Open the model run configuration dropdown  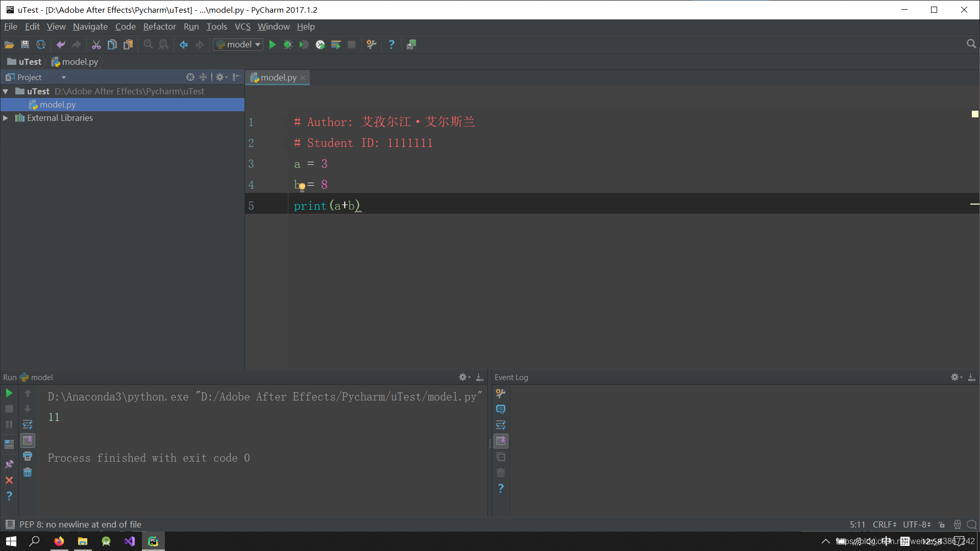point(238,45)
